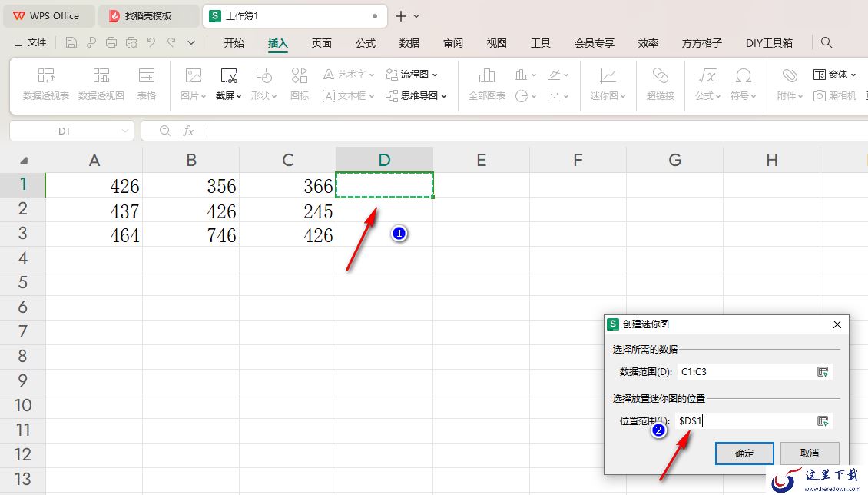Open the 符号 symbol dropdown
The height and width of the screenshot is (495, 868).
(x=743, y=84)
